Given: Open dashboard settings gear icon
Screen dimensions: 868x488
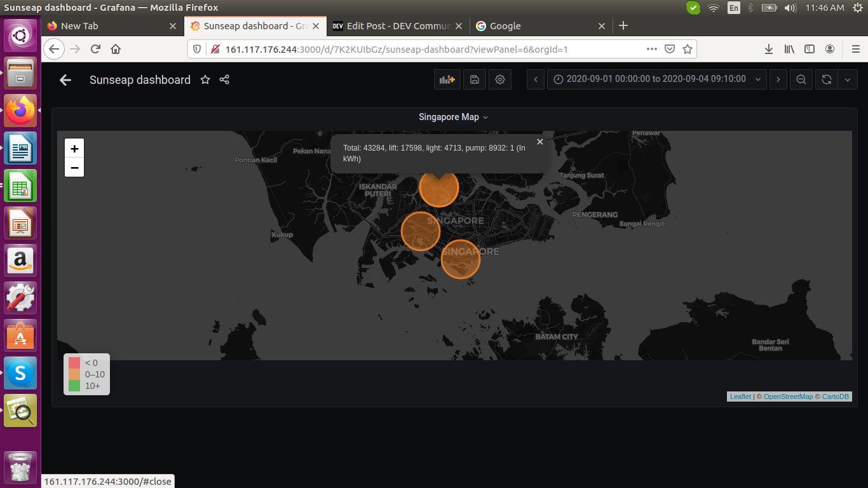Looking at the screenshot, I should tap(500, 79).
